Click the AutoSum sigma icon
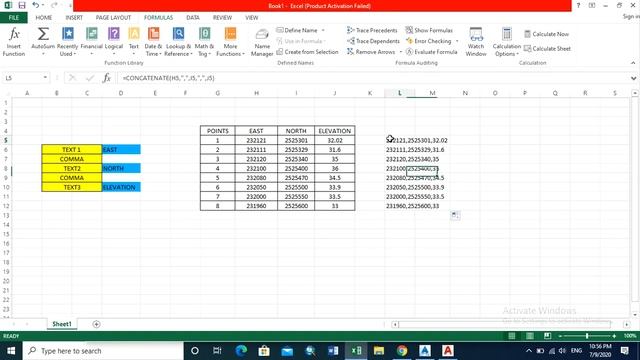Screen dimensions: 640x360 (43, 34)
